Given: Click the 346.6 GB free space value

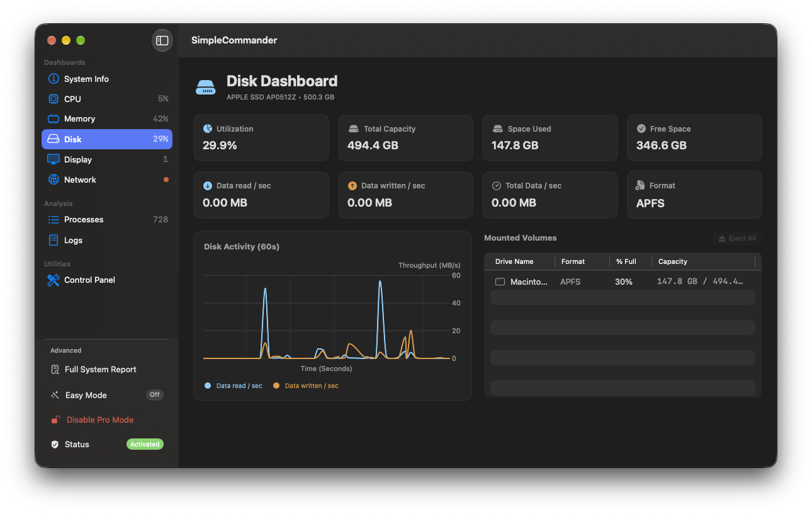Looking at the screenshot, I should tap(661, 146).
